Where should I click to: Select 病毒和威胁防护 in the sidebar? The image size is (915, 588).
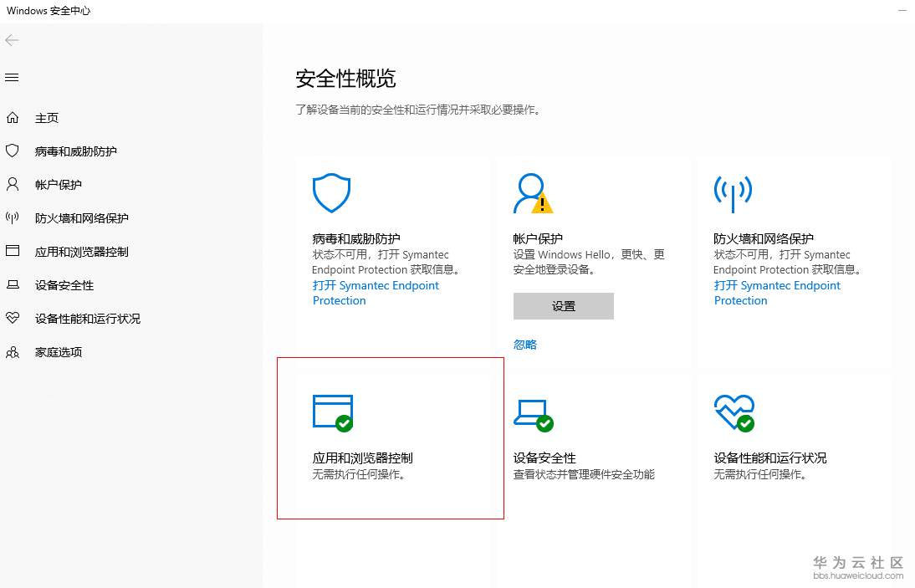point(76,151)
